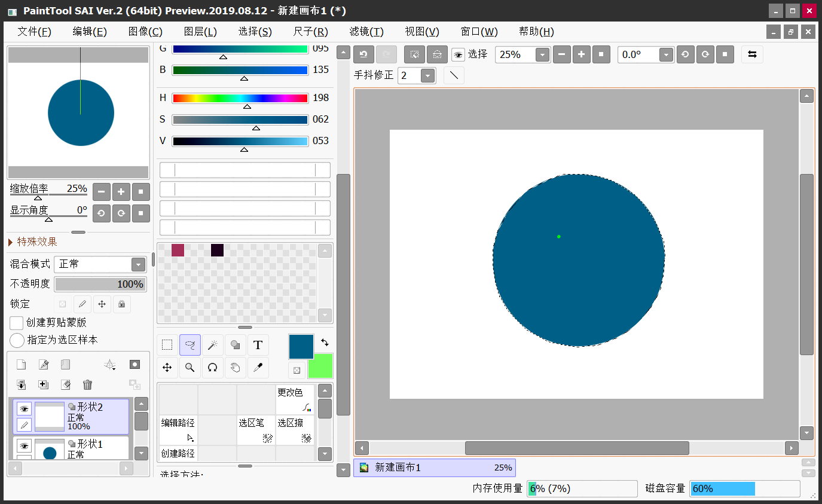The height and width of the screenshot is (504, 822).
Task: Merge layer down icon
Action: point(21,384)
